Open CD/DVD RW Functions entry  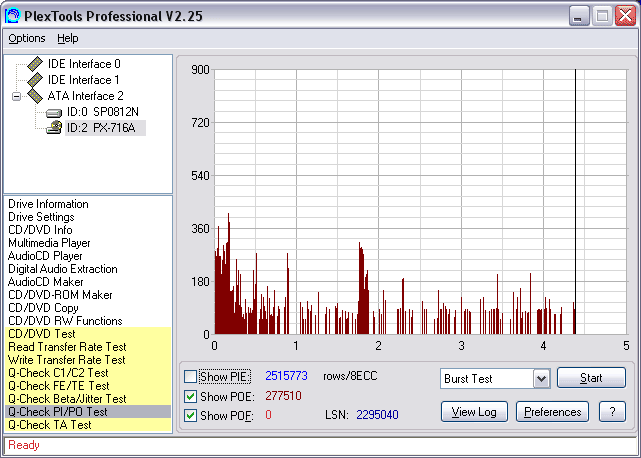65,321
